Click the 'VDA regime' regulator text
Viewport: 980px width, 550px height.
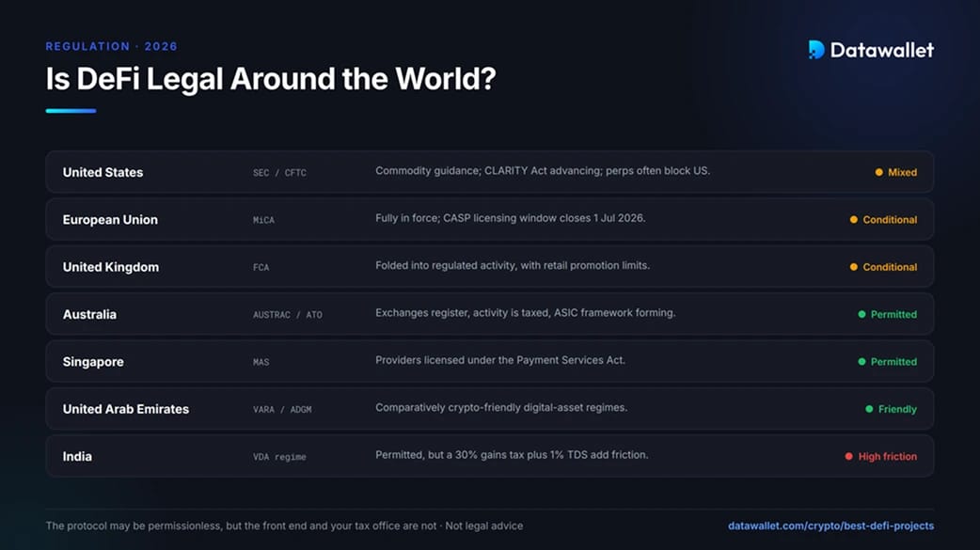coord(279,457)
